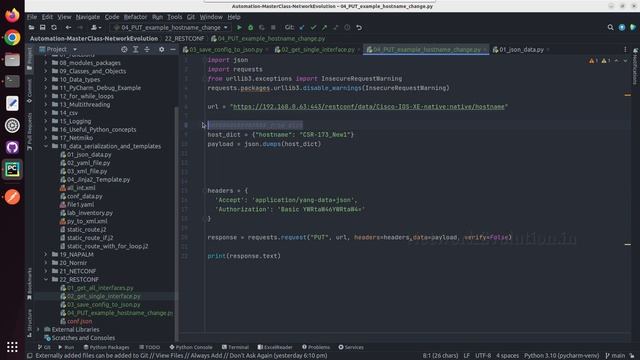Image resolution: width=640 pixels, height=360 pixels.
Task: Expand the External Libraries node
Action: [x=39, y=329]
